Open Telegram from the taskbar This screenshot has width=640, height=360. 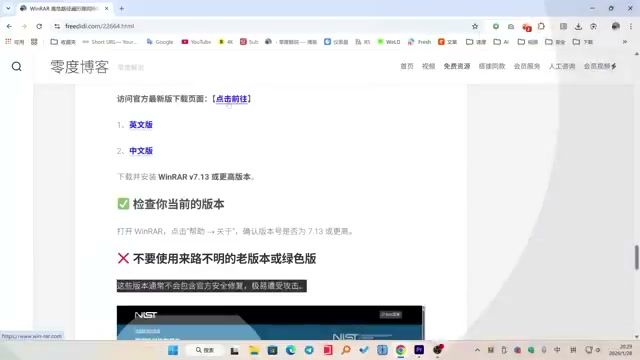(309, 350)
